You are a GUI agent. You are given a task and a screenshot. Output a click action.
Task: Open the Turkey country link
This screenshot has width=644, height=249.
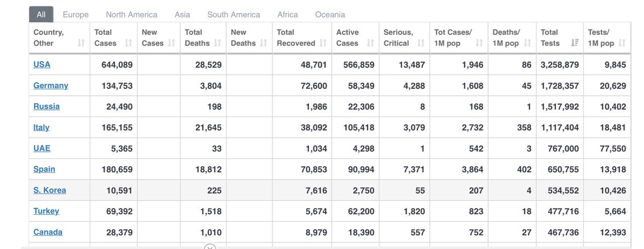46,211
